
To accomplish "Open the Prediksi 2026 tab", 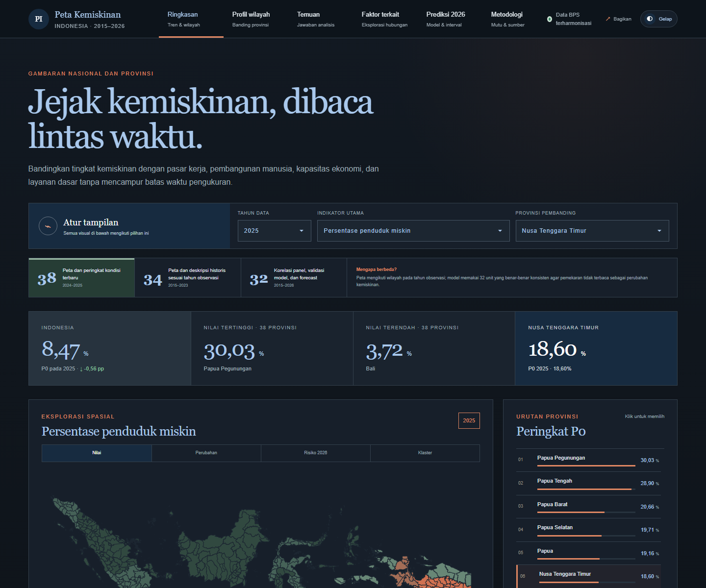I will click(450, 19).
